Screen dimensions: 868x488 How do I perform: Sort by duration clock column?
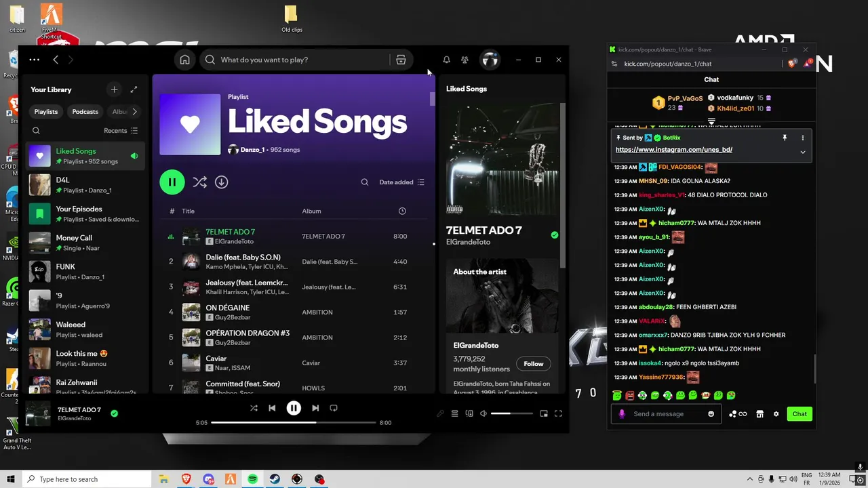tap(402, 211)
